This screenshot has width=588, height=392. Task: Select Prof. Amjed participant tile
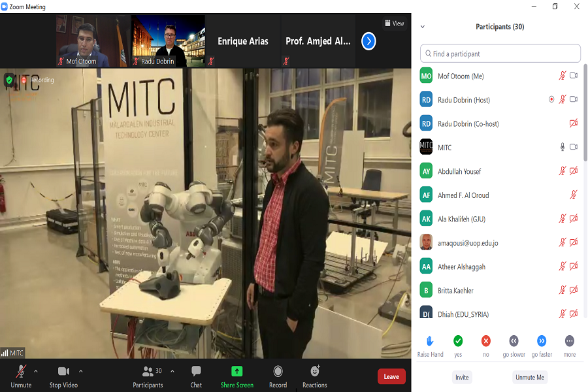pyautogui.click(x=318, y=41)
